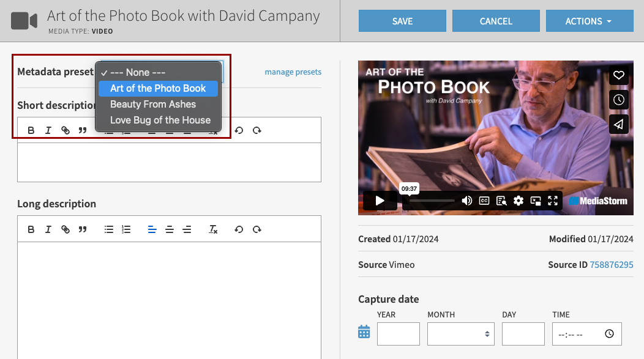Insert link in Long description toolbar
The width and height of the screenshot is (644, 359).
[66, 229]
